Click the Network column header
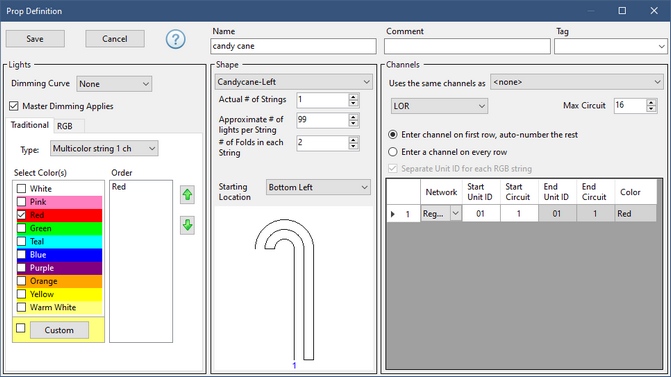The image size is (671, 377). [441, 192]
